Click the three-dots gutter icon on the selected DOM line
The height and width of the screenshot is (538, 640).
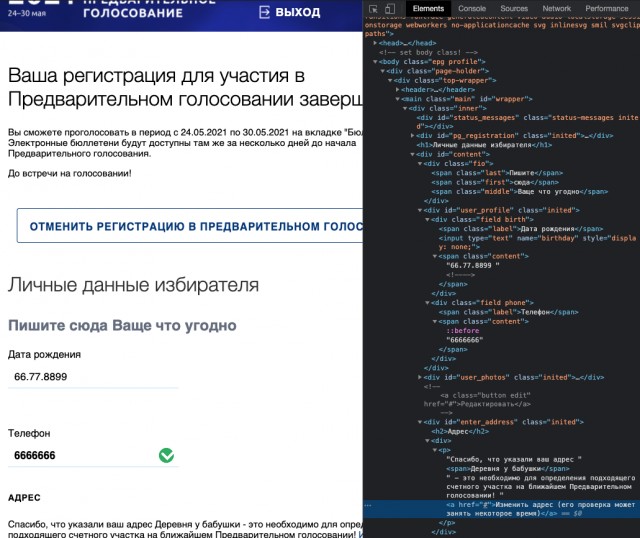[368, 505]
